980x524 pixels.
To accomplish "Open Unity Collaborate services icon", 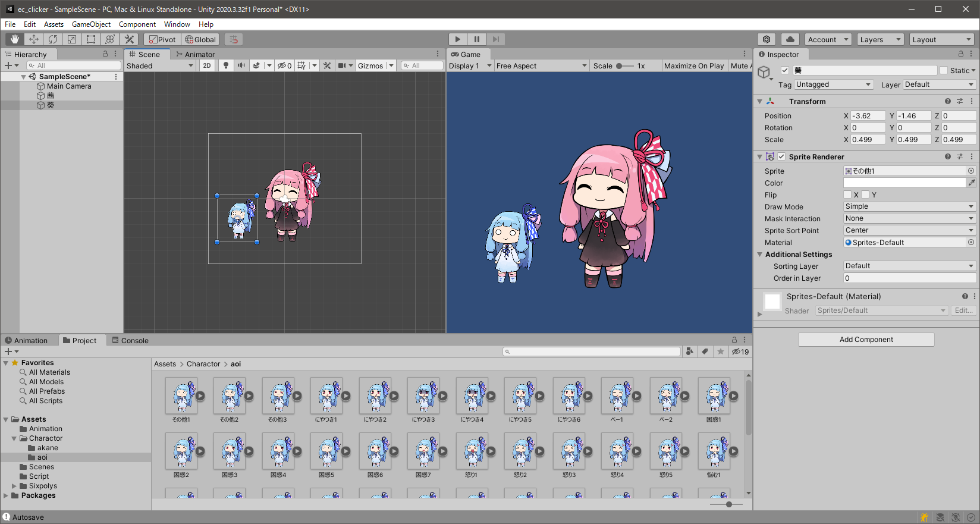I will 767,39.
